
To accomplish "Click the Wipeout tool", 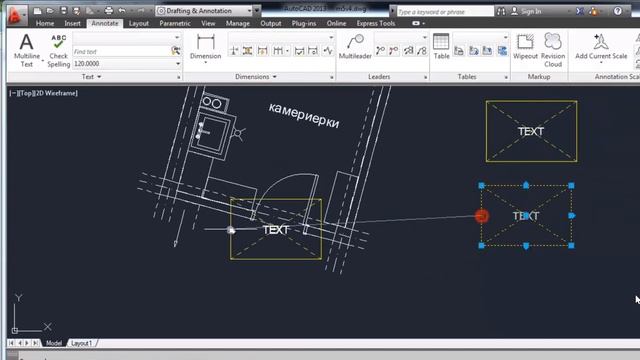I will point(525,47).
